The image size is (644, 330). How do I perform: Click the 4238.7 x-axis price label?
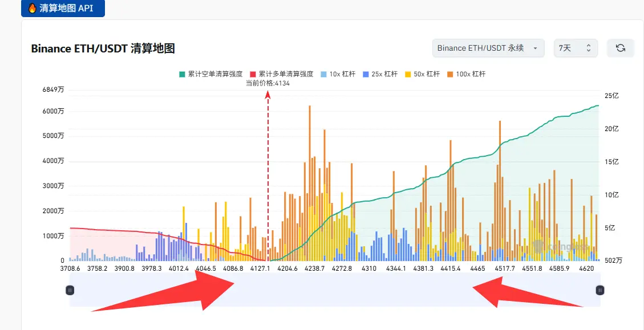click(315, 268)
